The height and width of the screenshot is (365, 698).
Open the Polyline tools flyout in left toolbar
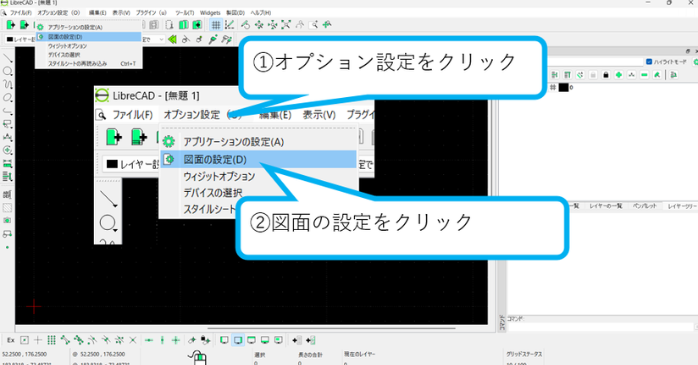click(8, 111)
